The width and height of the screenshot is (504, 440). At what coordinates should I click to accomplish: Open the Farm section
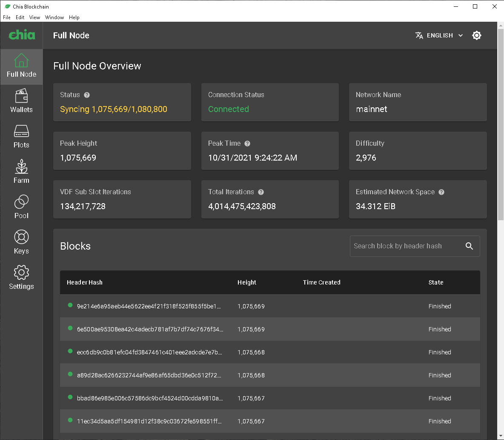21,172
